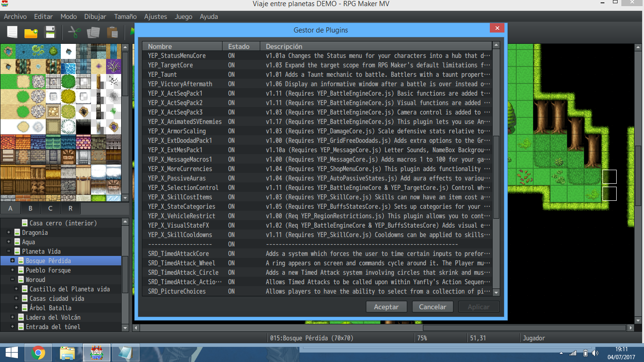Switch to tileset tab C

coord(50,208)
